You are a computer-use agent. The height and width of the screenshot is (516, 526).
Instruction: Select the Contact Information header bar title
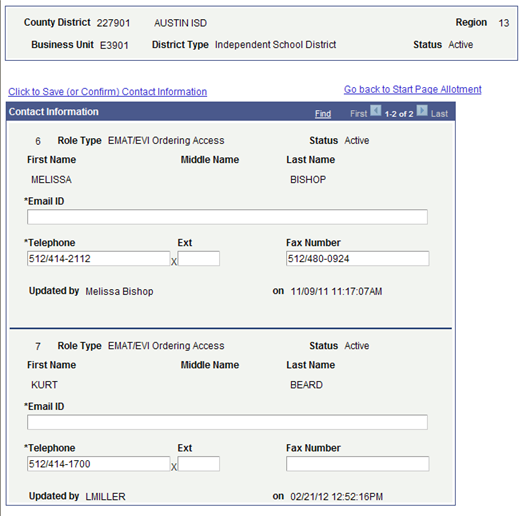[x=54, y=112]
